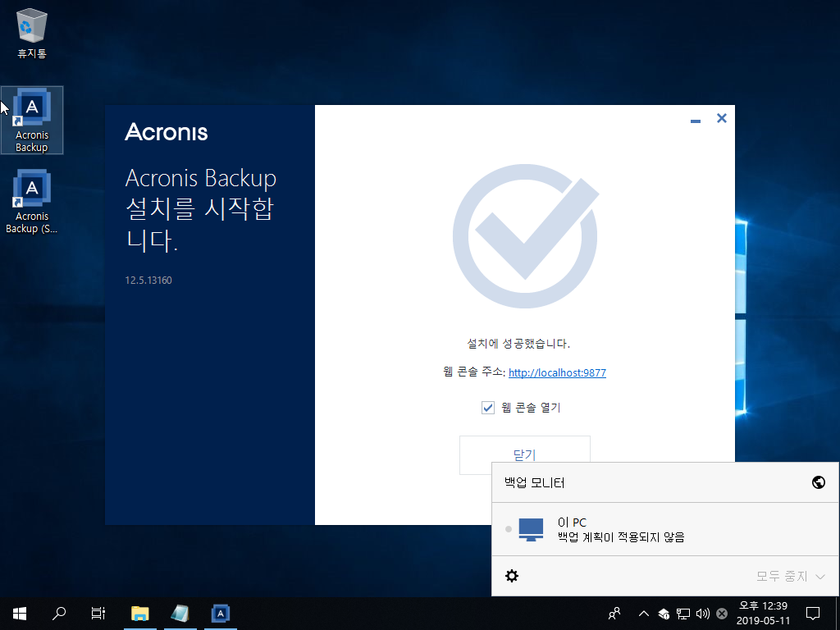Click the 백업 모니터 title text

coord(535,483)
